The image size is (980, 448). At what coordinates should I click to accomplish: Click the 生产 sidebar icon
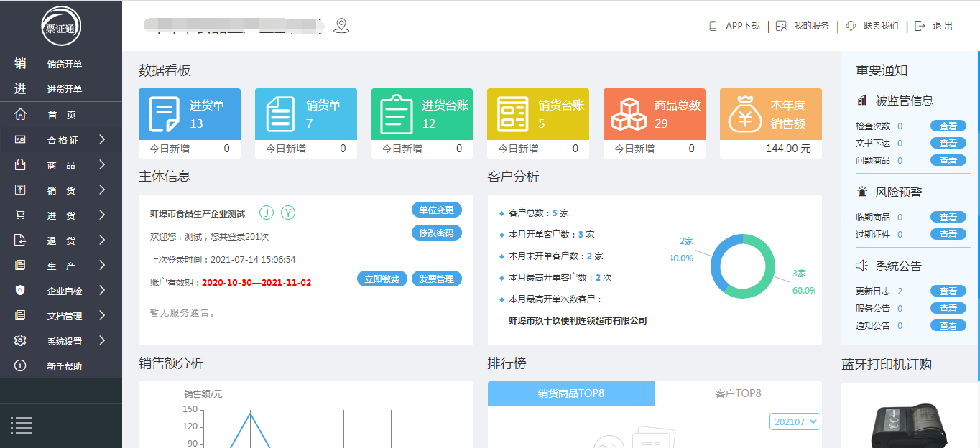(x=20, y=266)
